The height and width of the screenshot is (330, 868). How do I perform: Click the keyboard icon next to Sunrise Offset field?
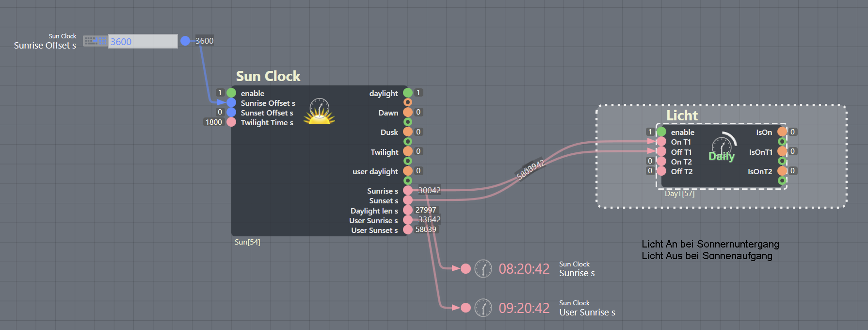click(95, 41)
